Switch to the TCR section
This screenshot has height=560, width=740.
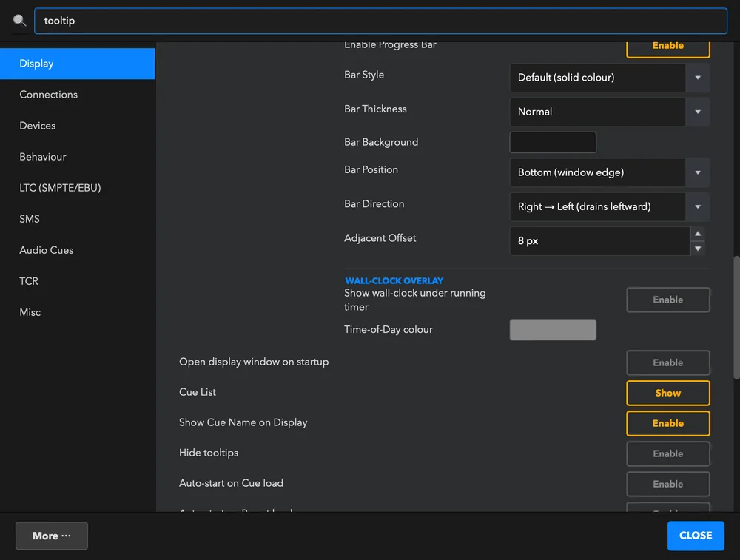tap(78, 282)
